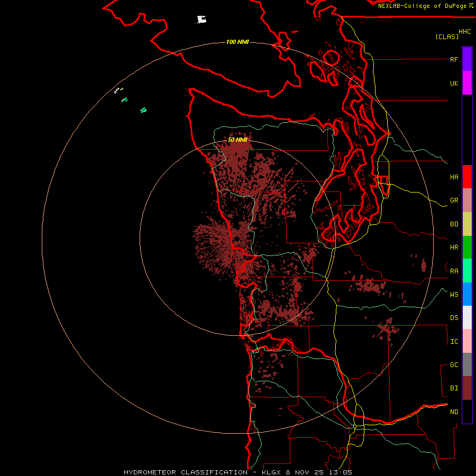
Task: Click the KLGX station identifier
Action: pyautogui.click(x=270, y=472)
